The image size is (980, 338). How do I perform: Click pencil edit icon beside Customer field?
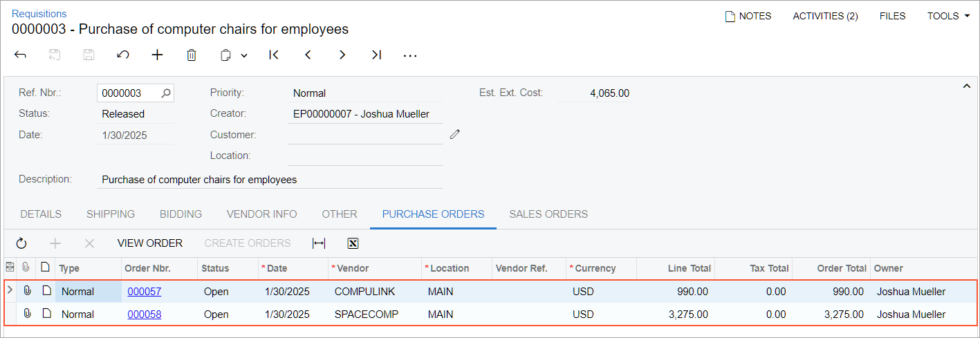(x=454, y=134)
